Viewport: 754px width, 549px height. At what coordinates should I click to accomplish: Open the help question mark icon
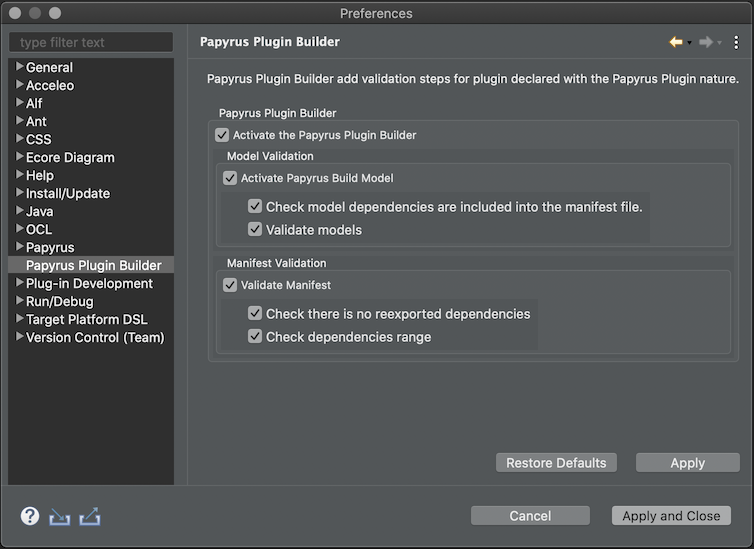pyautogui.click(x=30, y=516)
